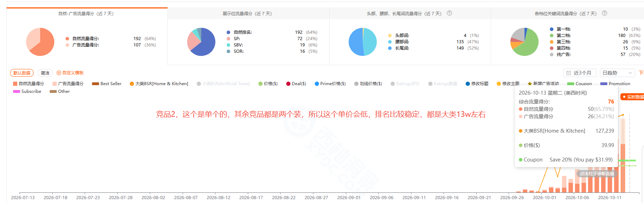Open help icon beside 头部、腰部、长尾词流量得分 title
Viewport: 644px width, 203px height.
(449, 13)
